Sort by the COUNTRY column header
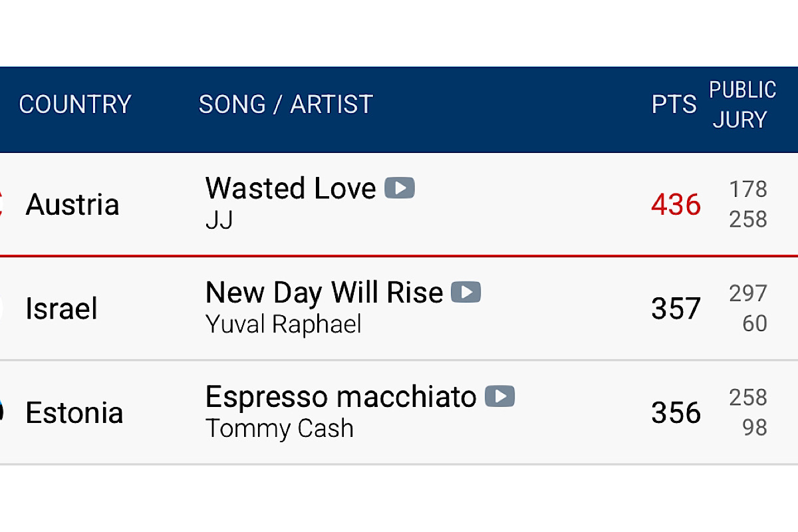This screenshot has width=798, height=532. pyautogui.click(x=75, y=104)
